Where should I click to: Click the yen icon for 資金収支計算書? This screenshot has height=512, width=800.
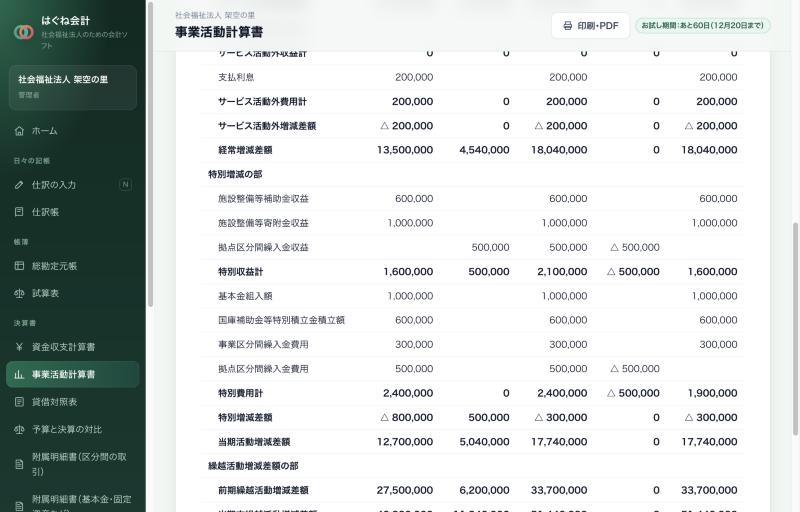tap(19, 347)
